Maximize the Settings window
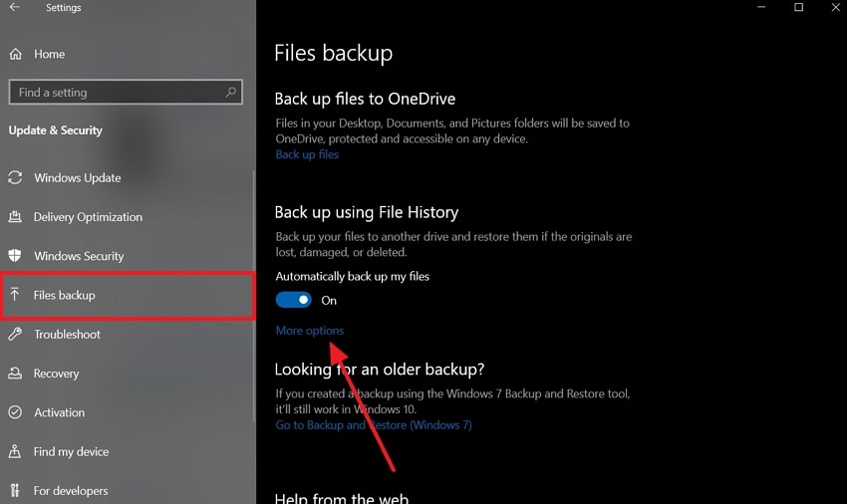847x504 pixels. 798,8
